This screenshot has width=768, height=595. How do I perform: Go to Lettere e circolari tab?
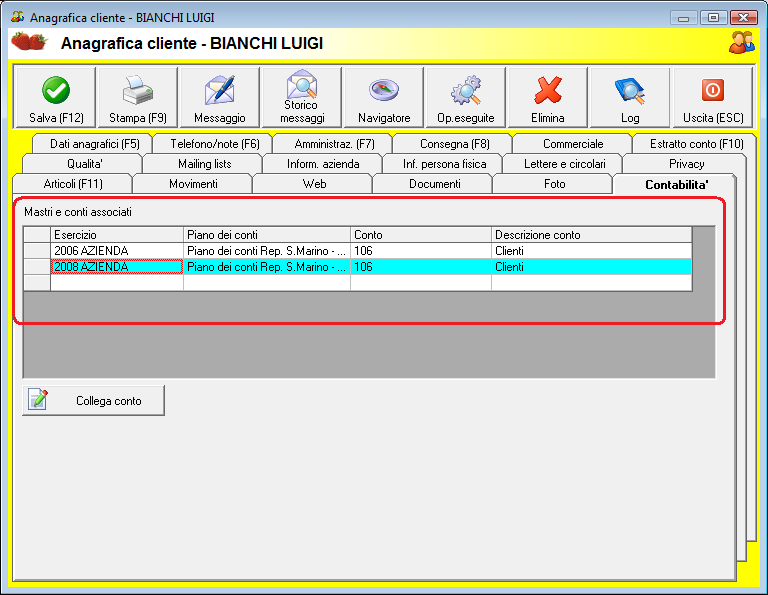(564, 164)
